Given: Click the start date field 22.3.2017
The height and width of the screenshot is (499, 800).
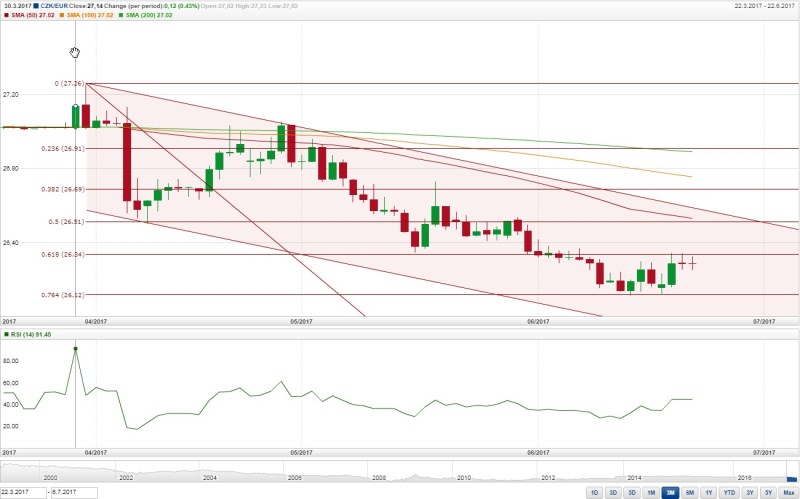Looking at the screenshot, I should (x=22, y=493).
